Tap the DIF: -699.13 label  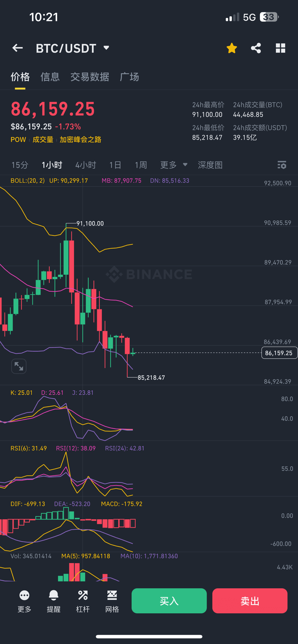tap(28, 504)
